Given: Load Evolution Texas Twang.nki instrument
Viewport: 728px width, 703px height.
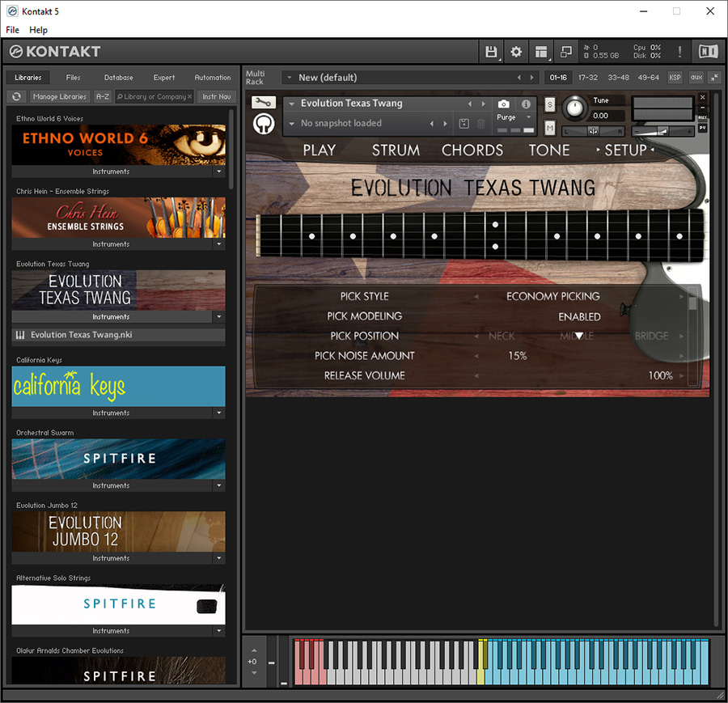Looking at the screenshot, I should pyautogui.click(x=118, y=335).
